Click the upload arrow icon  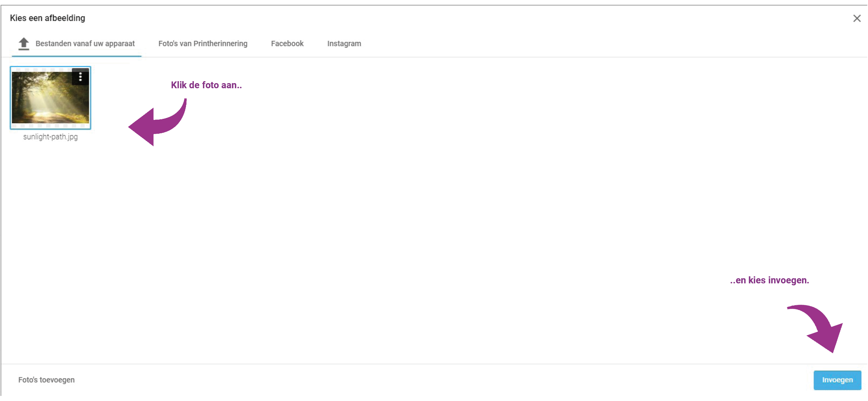point(23,44)
